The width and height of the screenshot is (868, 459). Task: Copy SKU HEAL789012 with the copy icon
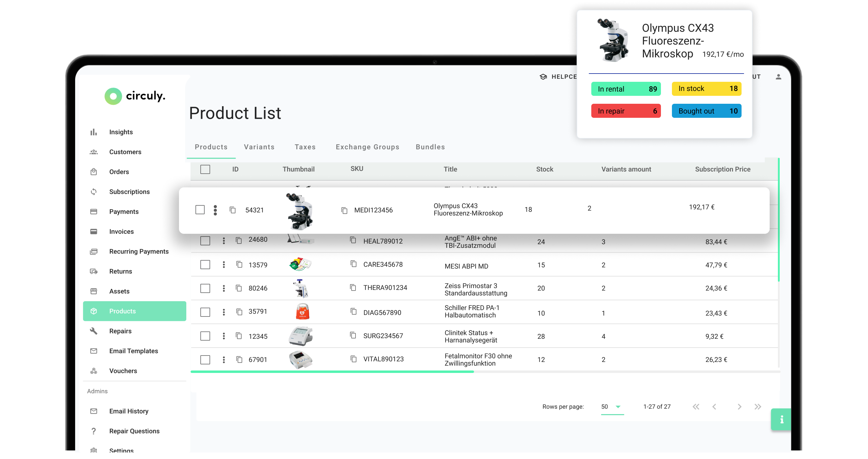[x=353, y=240]
